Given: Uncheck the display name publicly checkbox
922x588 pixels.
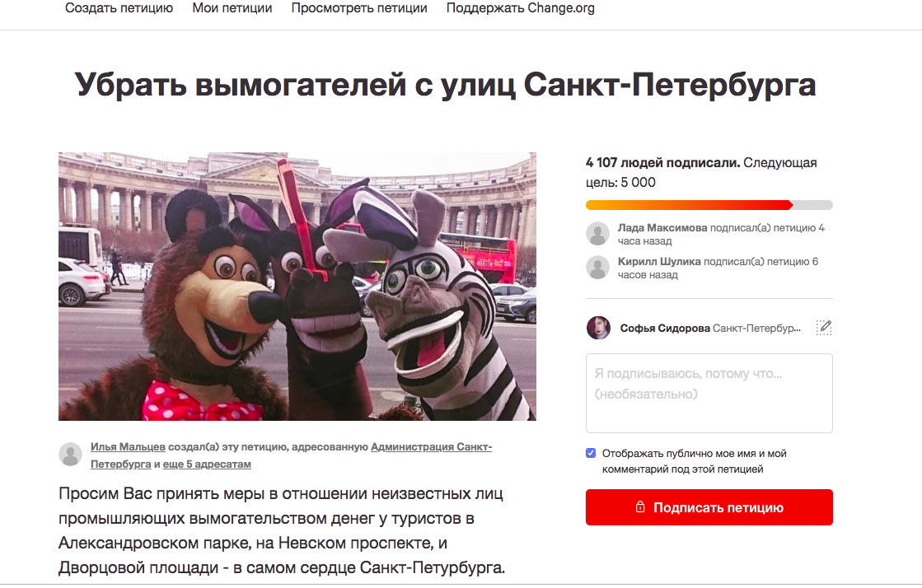Looking at the screenshot, I should pos(591,453).
